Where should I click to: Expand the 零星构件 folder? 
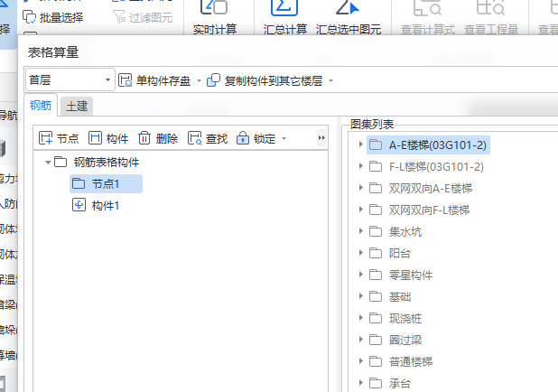pos(360,275)
